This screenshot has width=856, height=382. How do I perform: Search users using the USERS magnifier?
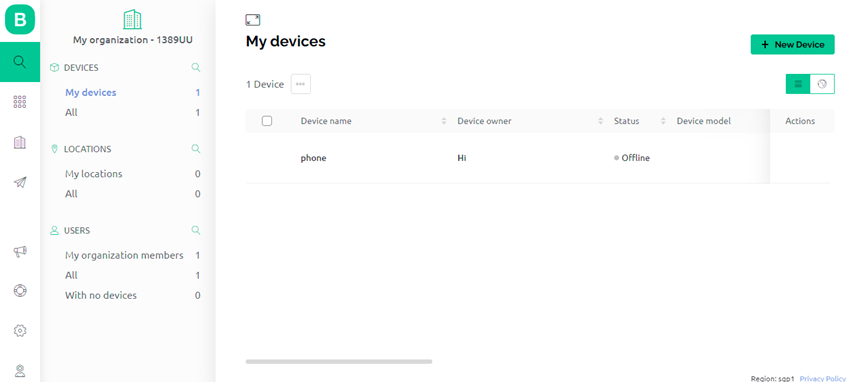click(196, 230)
